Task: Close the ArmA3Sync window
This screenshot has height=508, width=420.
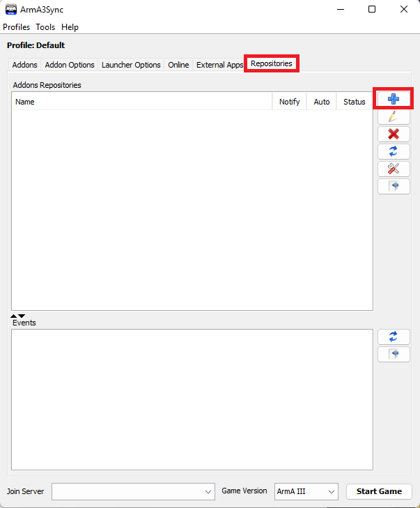Action: click(x=404, y=9)
